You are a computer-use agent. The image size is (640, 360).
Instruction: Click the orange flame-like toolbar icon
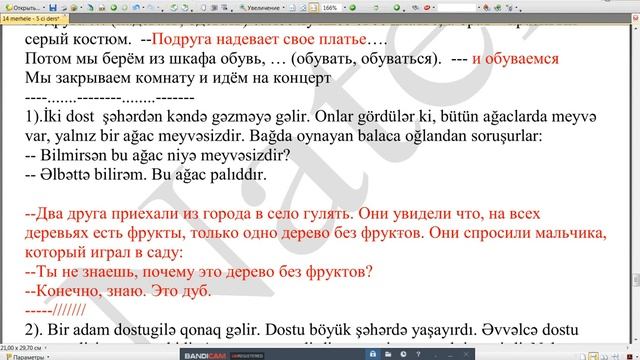point(486,8)
